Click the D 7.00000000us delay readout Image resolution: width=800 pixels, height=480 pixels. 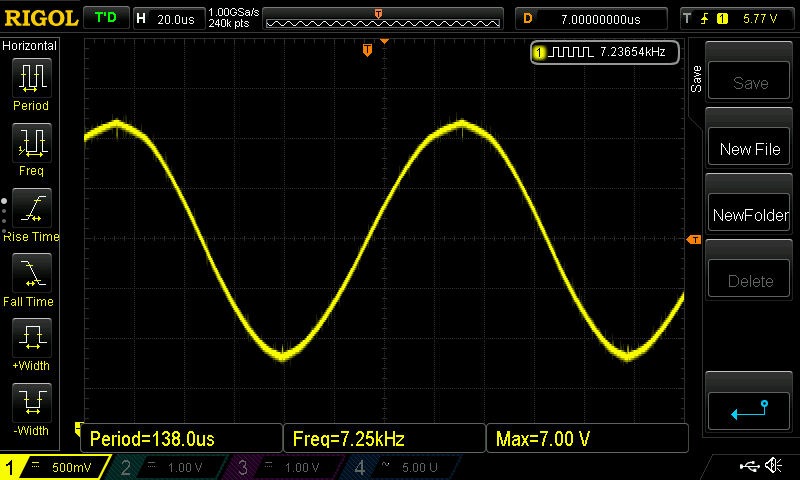point(591,19)
